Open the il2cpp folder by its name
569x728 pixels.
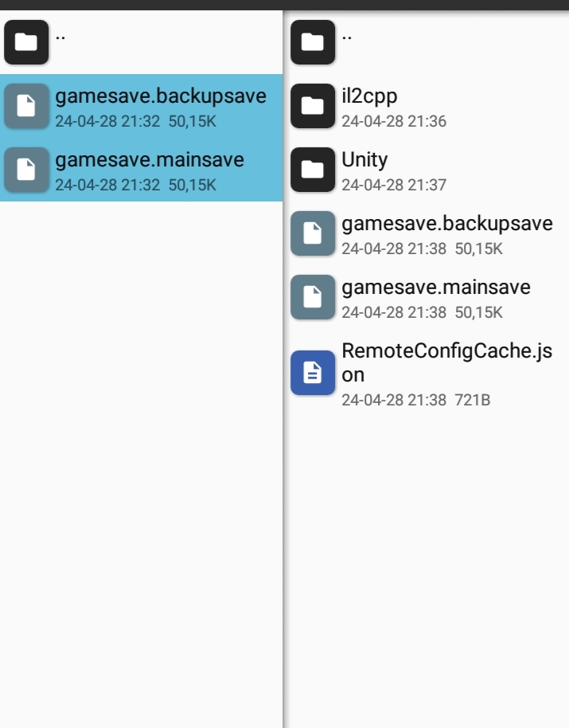[x=369, y=96]
